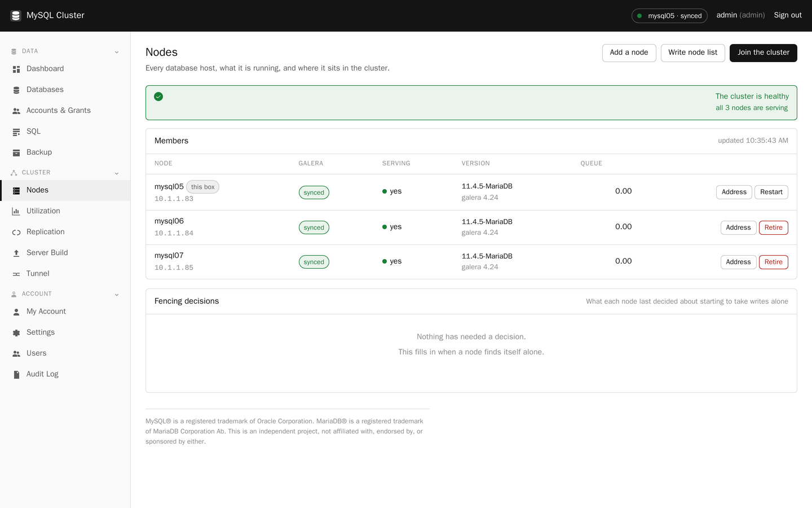Click the ACCOUNT section person icon

click(x=14, y=294)
